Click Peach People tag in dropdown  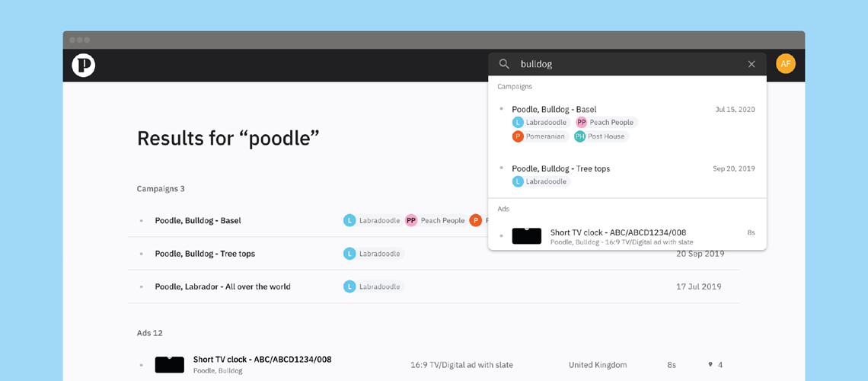click(605, 122)
